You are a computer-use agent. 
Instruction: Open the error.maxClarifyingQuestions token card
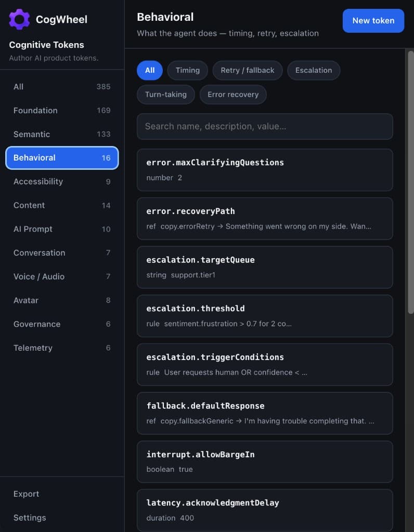tap(265, 170)
